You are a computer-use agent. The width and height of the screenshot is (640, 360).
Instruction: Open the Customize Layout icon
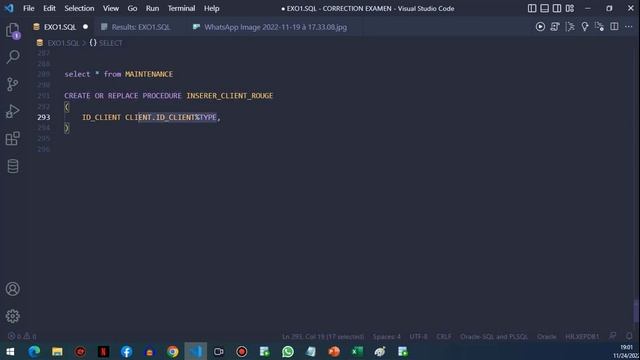(x=570, y=8)
